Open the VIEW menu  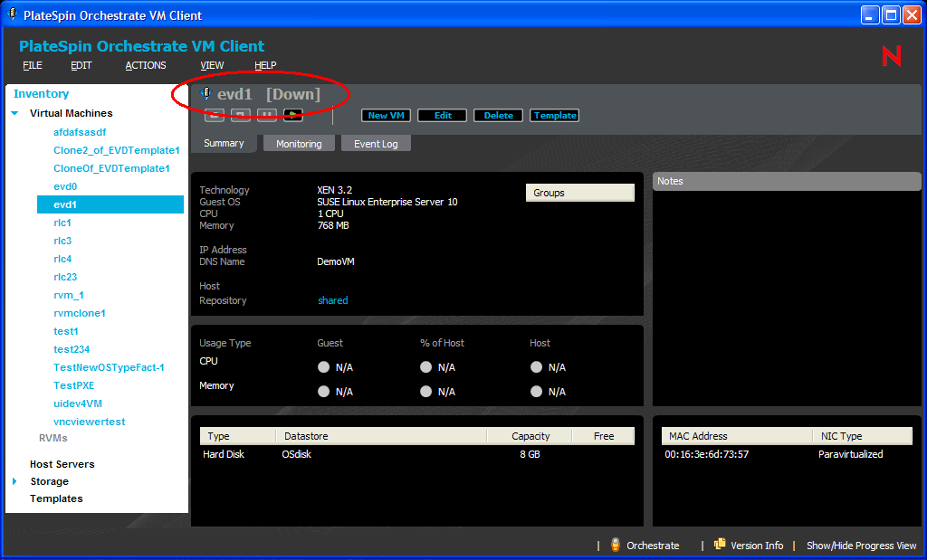click(x=212, y=65)
